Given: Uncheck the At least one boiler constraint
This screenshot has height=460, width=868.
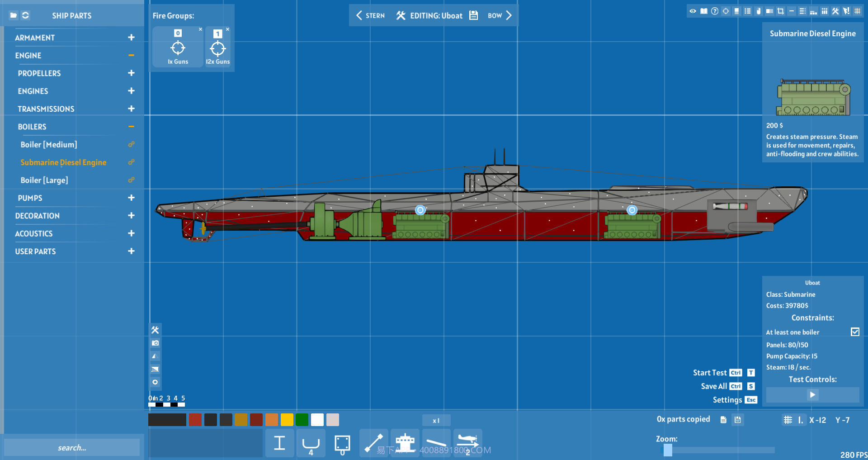Looking at the screenshot, I should pyautogui.click(x=855, y=332).
